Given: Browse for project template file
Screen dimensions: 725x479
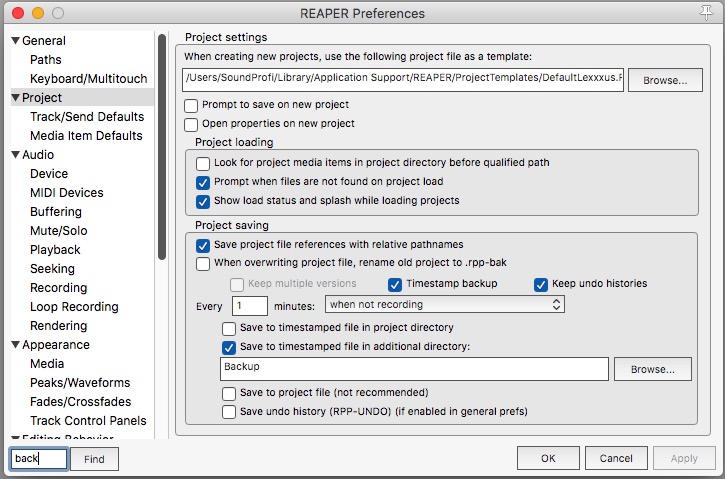Looking at the screenshot, I should point(665,80).
